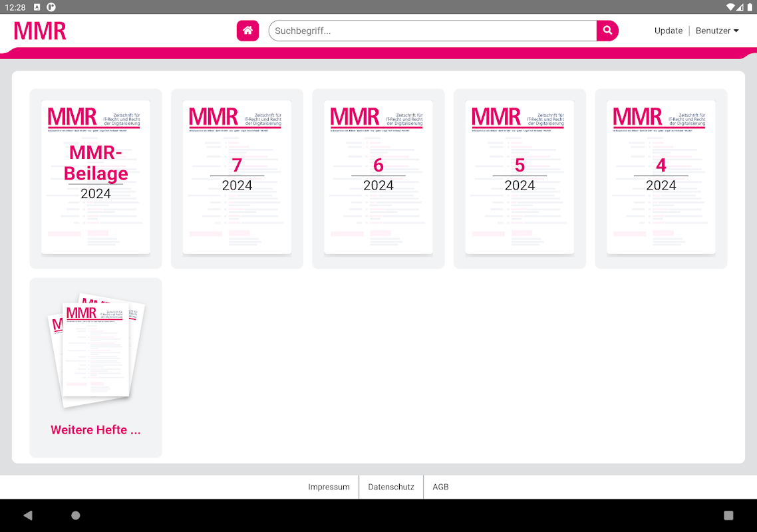Open issue 5 2024 cover

520,179
